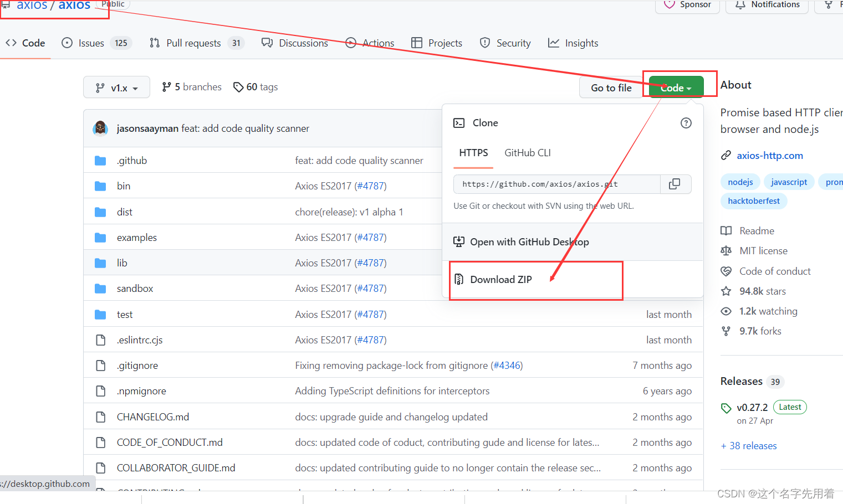This screenshot has width=843, height=504.
Task: Click the nodejs topic tag
Action: [x=740, y=182]
